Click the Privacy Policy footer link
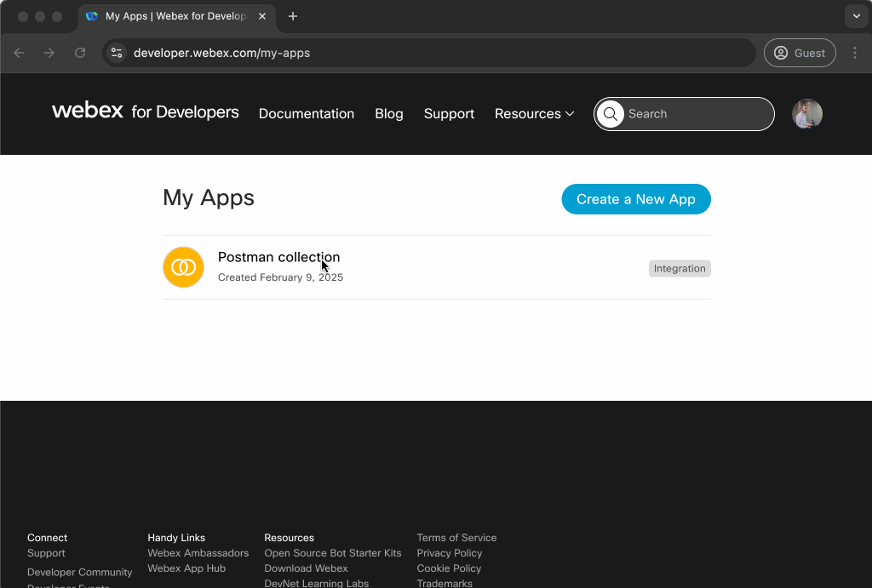 coord(449,553)
